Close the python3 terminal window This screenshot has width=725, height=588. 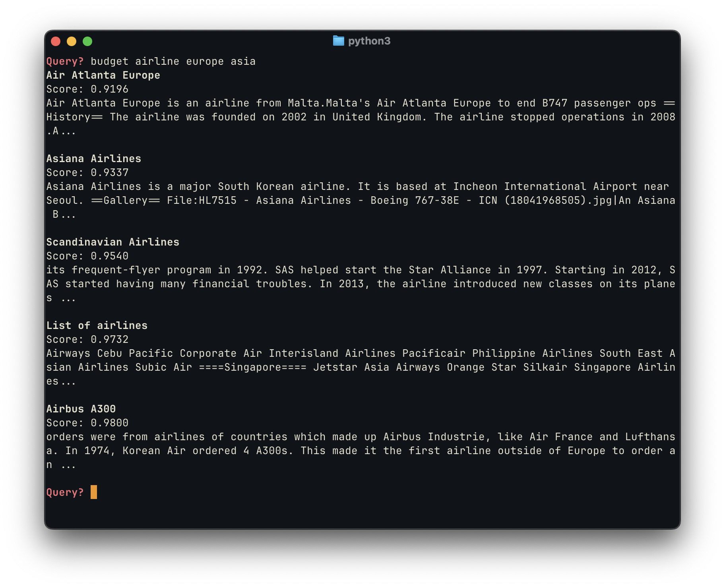coord(56,41)
